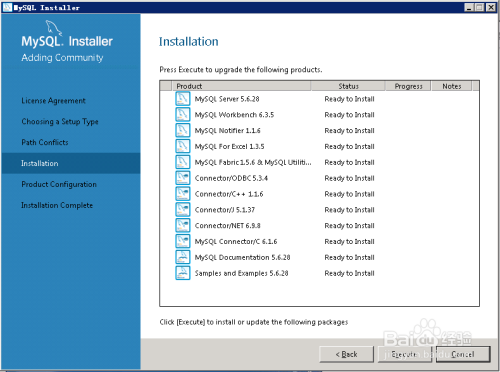This screenshot has width=500, height=372.
Task: Sort by the Product column header
Action: [241, 86]
